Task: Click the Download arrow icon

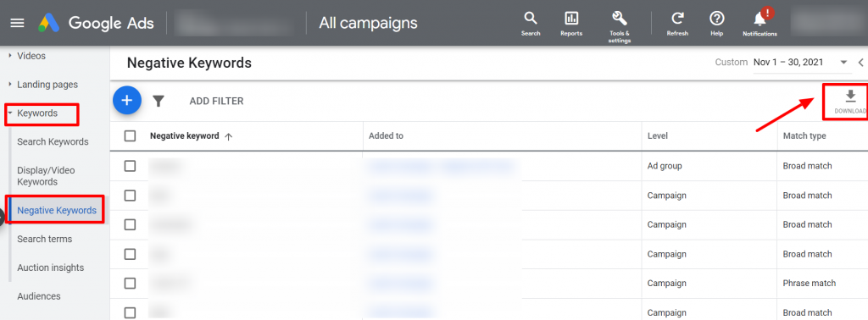Action: click(x=850, y=97)
